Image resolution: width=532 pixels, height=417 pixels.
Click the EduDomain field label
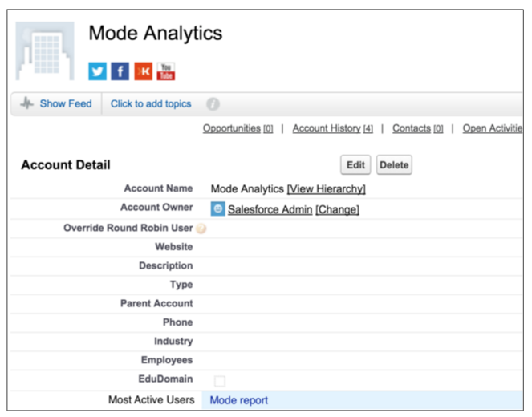[x=165, y=379]
